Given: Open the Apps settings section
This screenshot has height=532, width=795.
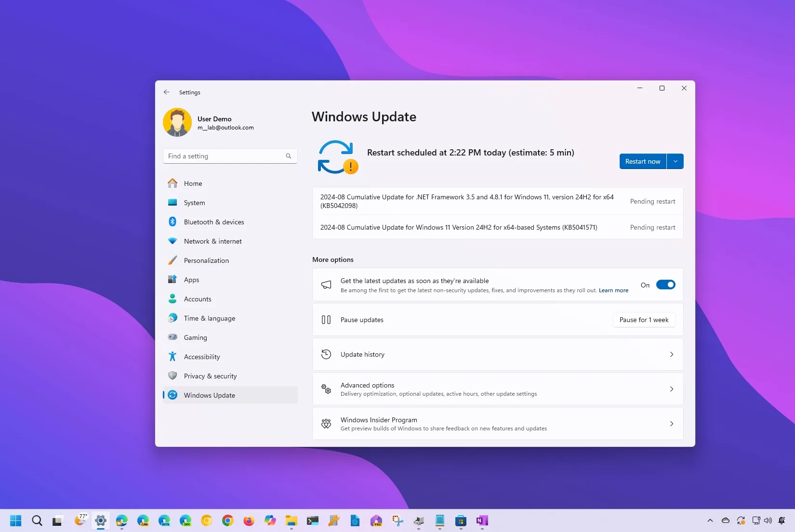Looking at the screenshot, I should (x=230, y=280).
